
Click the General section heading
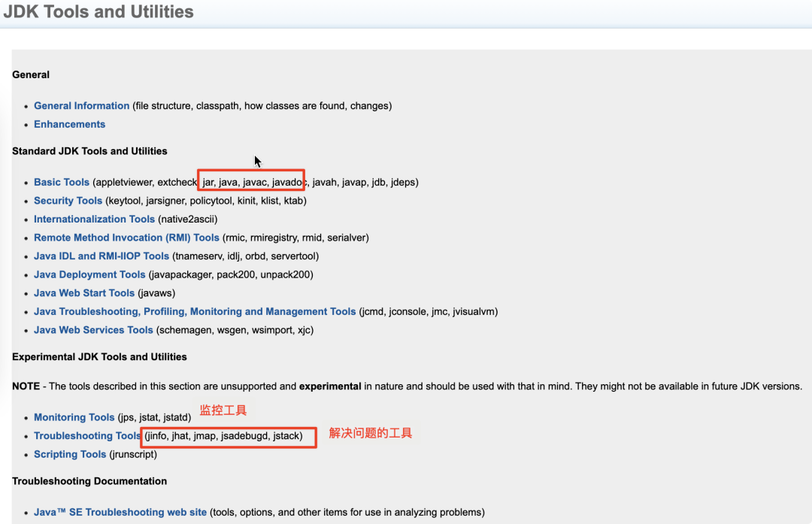pos(31,74)
